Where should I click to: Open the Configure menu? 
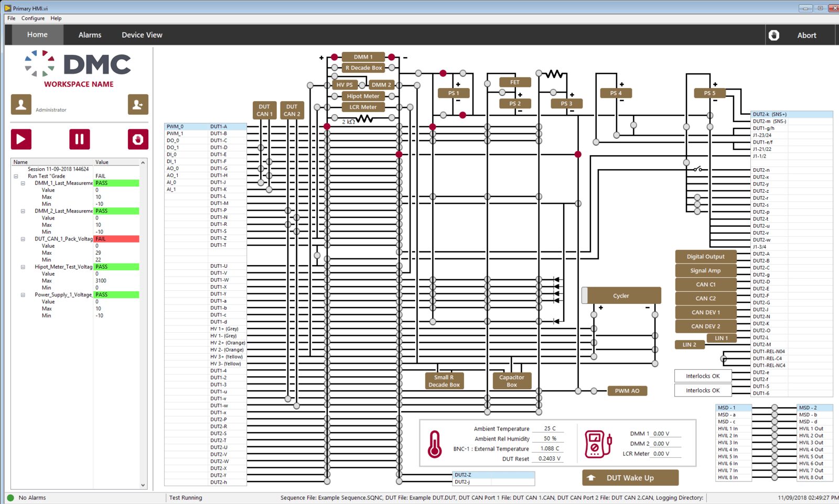click(x=33, y=18)
